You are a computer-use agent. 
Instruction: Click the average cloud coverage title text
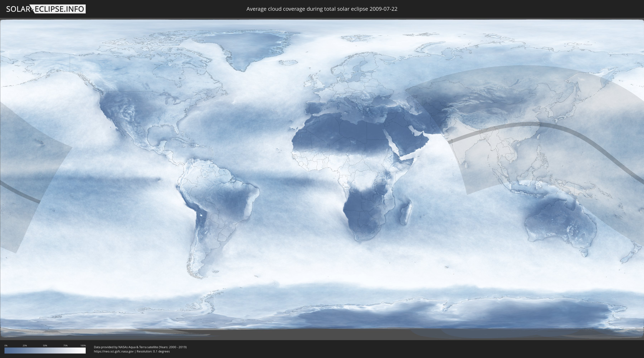(x=322, y=9)
